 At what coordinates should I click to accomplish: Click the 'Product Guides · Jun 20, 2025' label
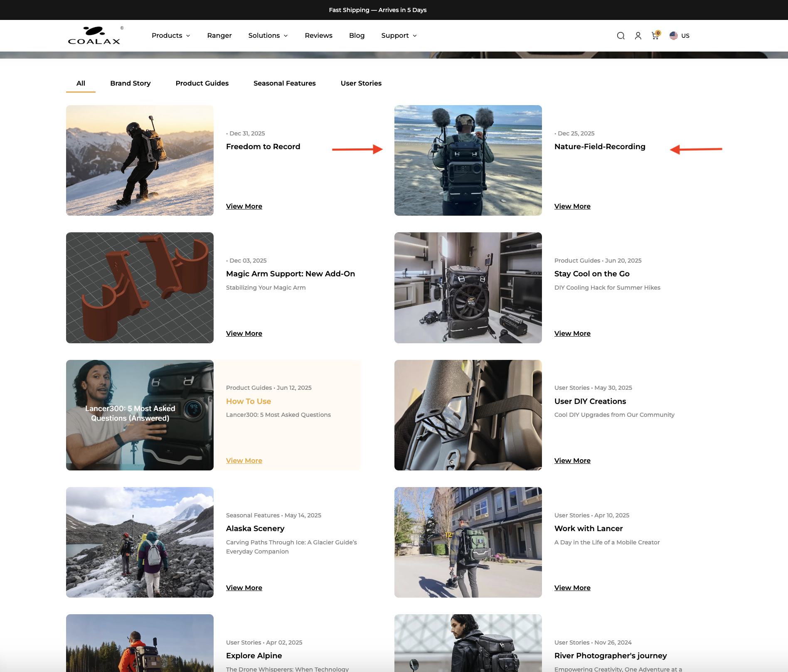(598, 261)
